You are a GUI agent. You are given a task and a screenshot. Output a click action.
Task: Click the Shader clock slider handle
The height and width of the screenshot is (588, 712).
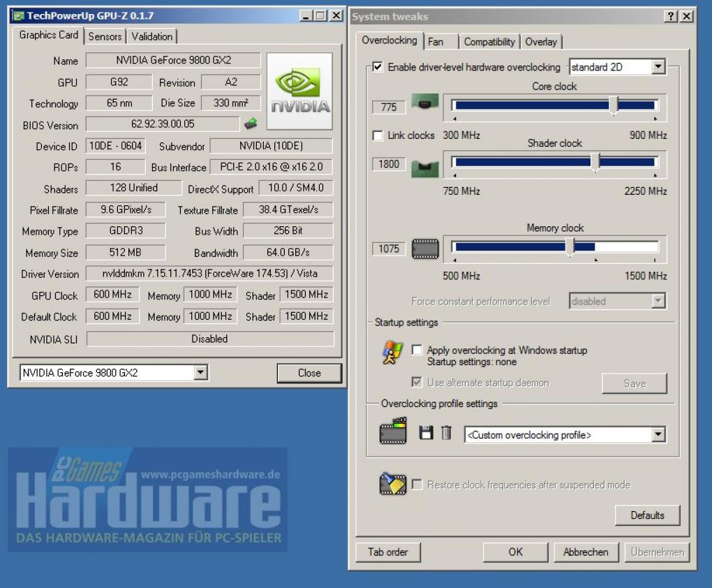[x=595, y=162]
